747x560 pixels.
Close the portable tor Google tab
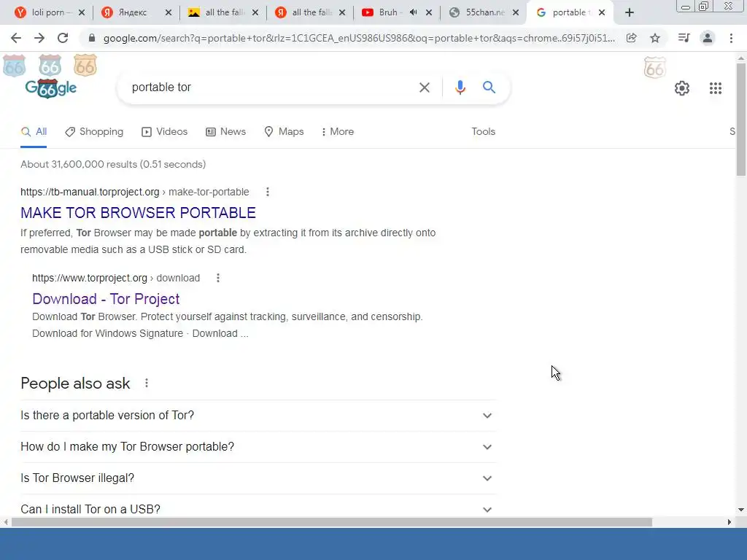coord(602,12)
